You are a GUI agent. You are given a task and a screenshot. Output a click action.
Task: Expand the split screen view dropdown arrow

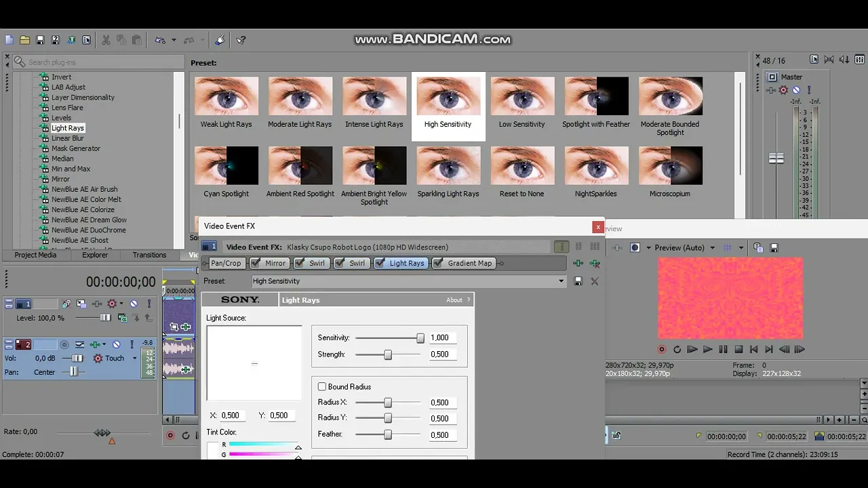(649, 247)
